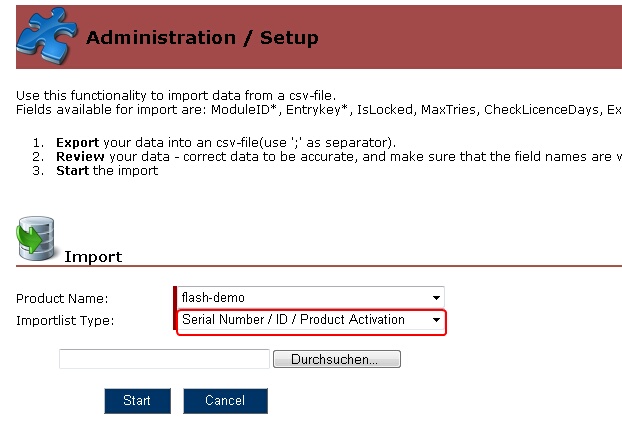Click the bold Start word in step 3

click(72, 170)
